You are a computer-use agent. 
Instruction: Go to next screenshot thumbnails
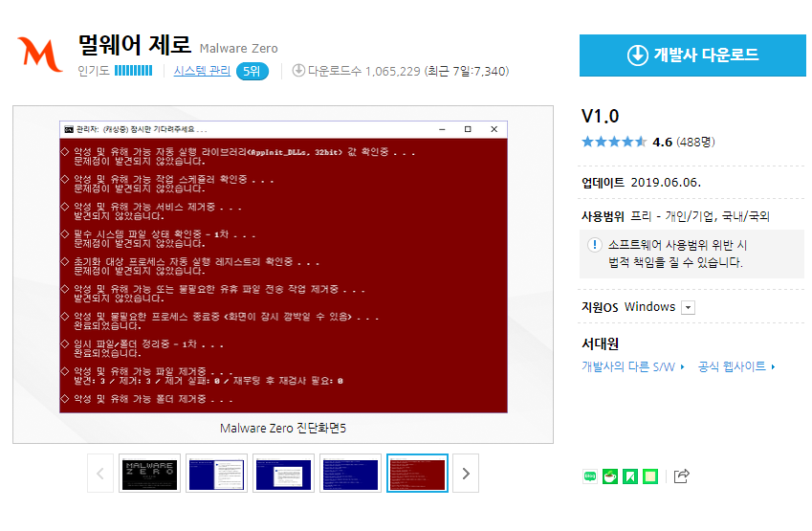pos(466,473)
